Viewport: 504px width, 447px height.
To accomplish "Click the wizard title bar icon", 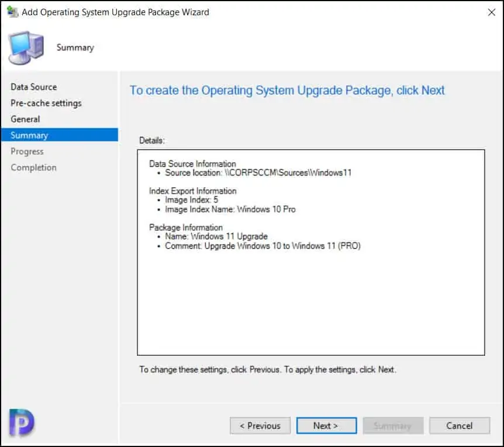I will (12, 12).
